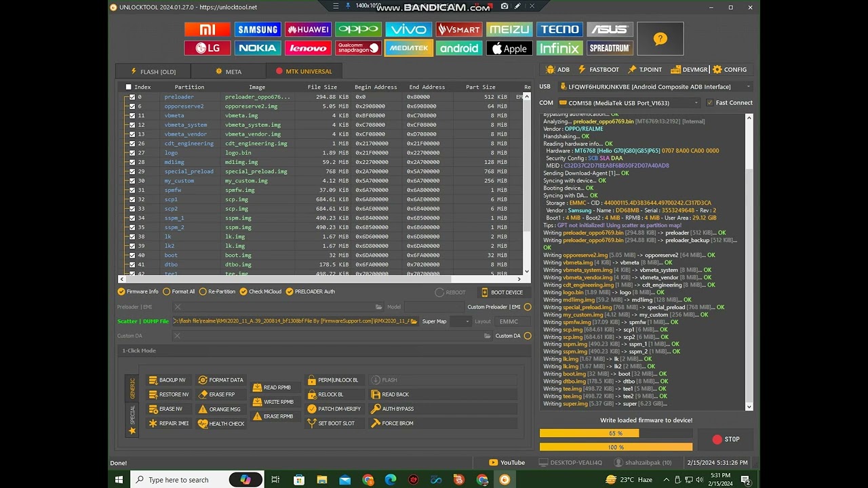868x488 pixels.
Task: Open the CONFIG settings tab
Action: click(x=730, y=69)
